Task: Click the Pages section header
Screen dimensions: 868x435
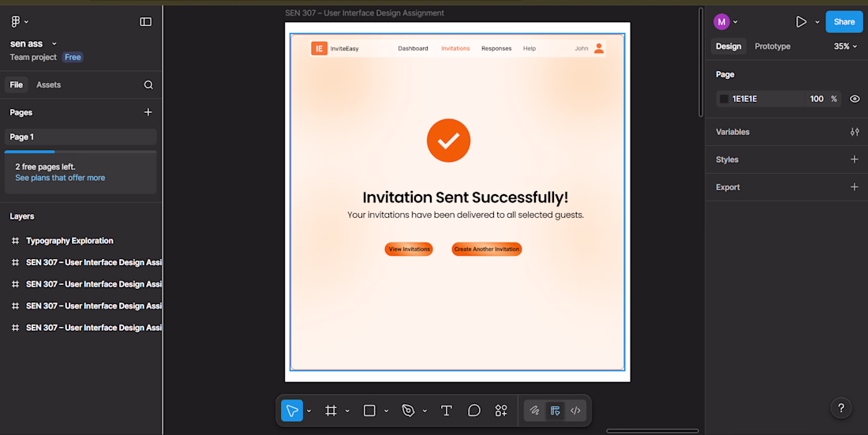Action: pos(21,112)
